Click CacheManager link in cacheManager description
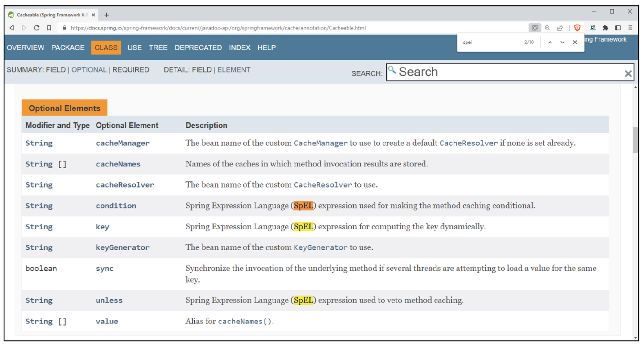 pyautogui.click(x=321, y=143)
